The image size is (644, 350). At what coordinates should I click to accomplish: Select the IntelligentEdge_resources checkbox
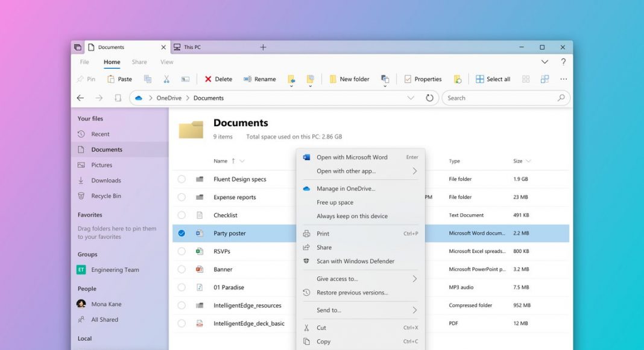point(182,305)
